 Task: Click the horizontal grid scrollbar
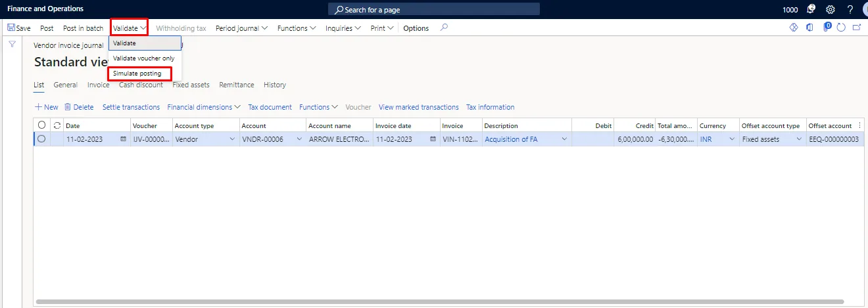439,302
